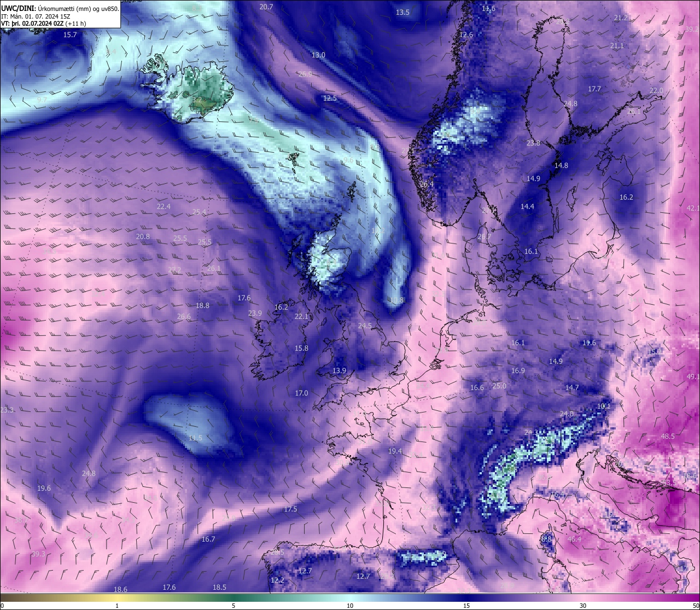The width and height of the screenshot is (700, 610).
Task: Click the 42.1 value at right edge
Action: [x=693, y=208]
